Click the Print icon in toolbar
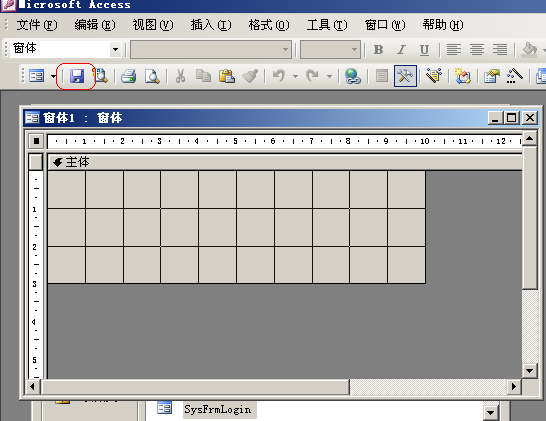The width and height of the screenshot is (546, 421). 128,76
